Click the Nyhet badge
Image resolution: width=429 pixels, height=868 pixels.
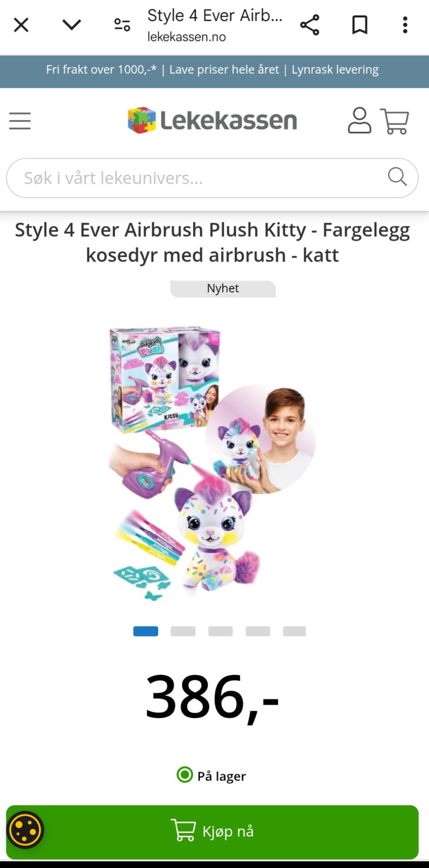click(x=223, y=288)
